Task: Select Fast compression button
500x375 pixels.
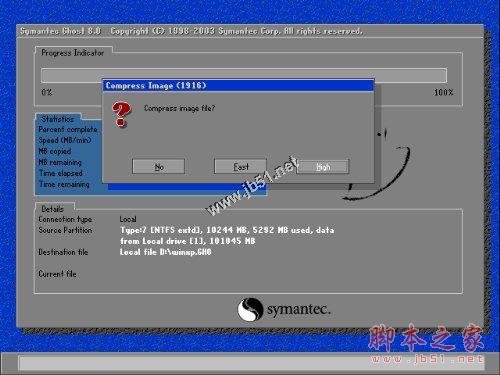Action: point(240,166)
